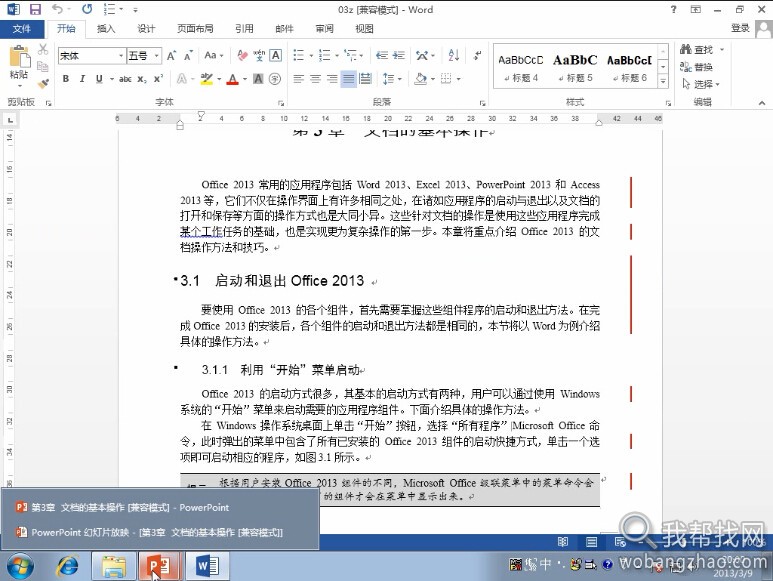Click the Replace button
Viewport: 773px width, 581px height.
point(697,67)
